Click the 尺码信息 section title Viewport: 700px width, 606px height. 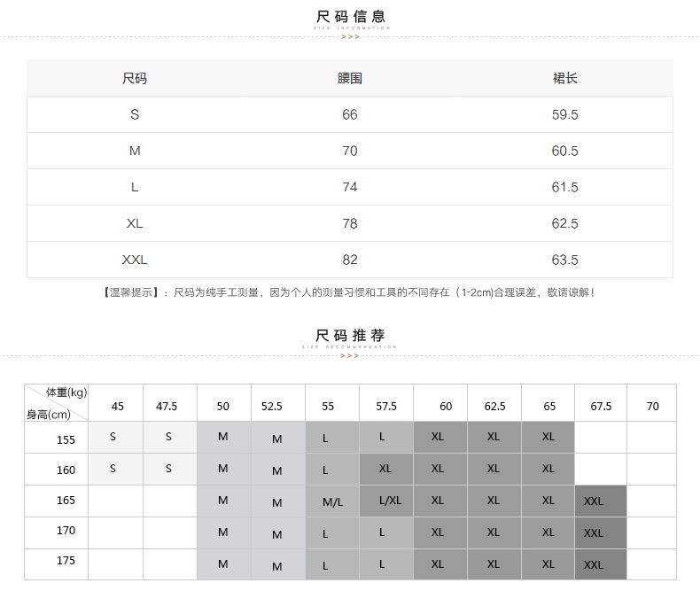click(351, 17)
